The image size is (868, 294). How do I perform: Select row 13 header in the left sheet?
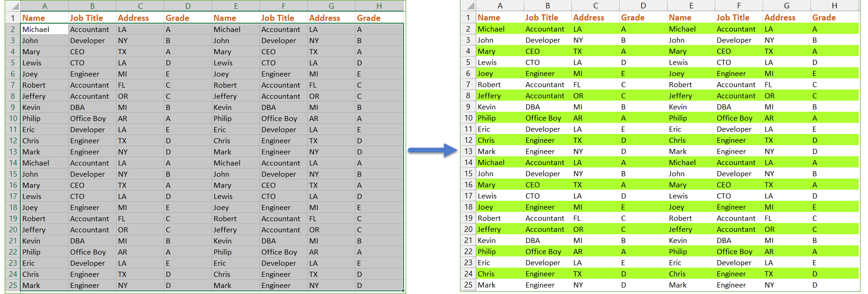tap(13, 152)
